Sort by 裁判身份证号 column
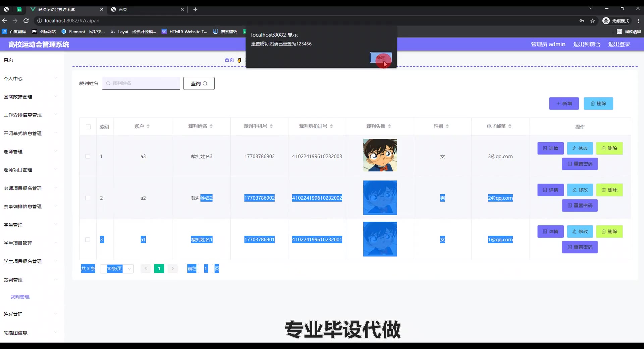 pyautogui.click(x=331, y=126)
